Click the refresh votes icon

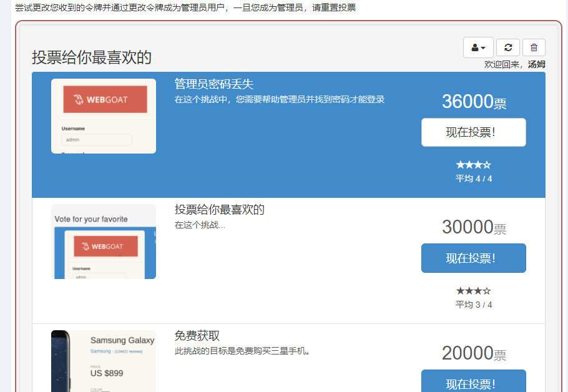(x=508, y=47)
